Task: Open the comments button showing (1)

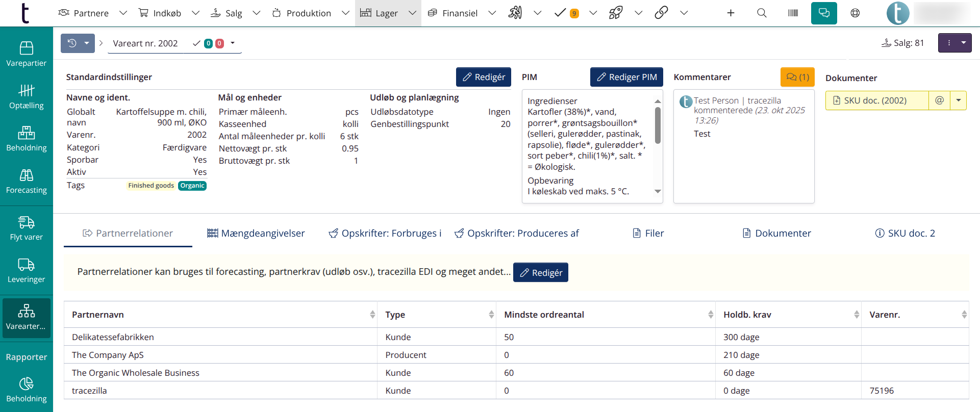Action: (x=797, y=77)
